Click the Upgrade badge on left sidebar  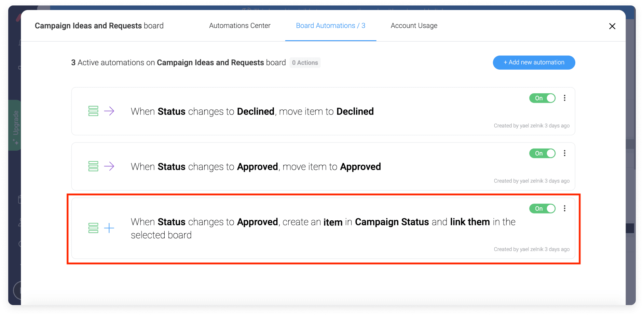(x=15, y=125)
